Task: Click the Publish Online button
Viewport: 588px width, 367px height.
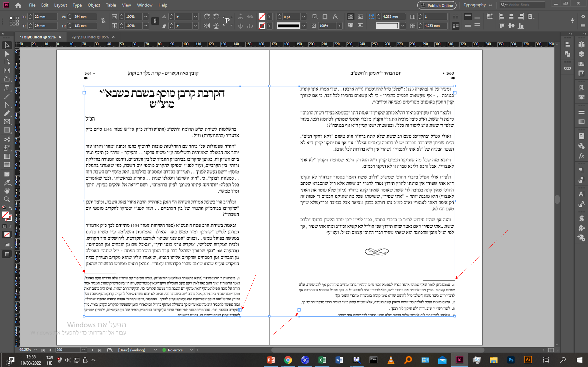Action: pos(437,5)
